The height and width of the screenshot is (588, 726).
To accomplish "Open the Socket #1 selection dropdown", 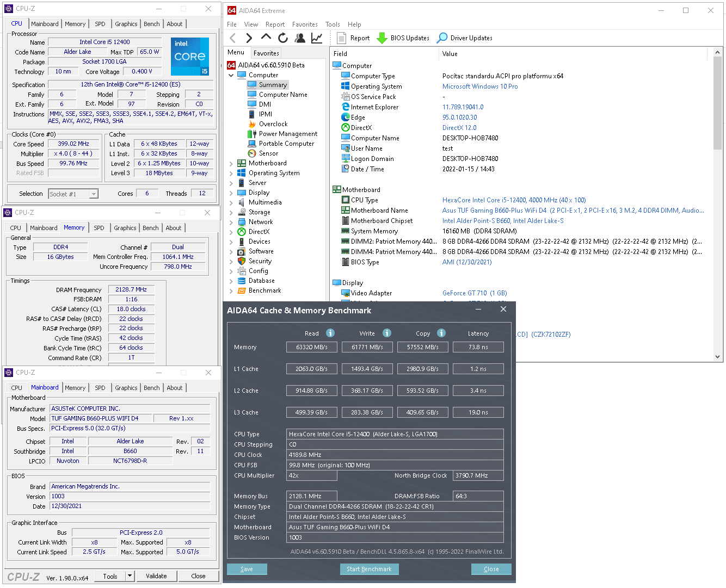I will click(94, 194).
